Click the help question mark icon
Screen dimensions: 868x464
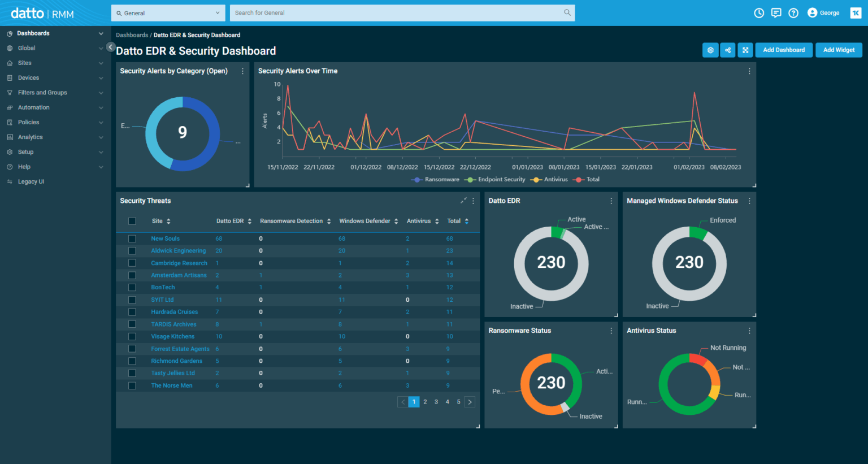click(793, 12)
